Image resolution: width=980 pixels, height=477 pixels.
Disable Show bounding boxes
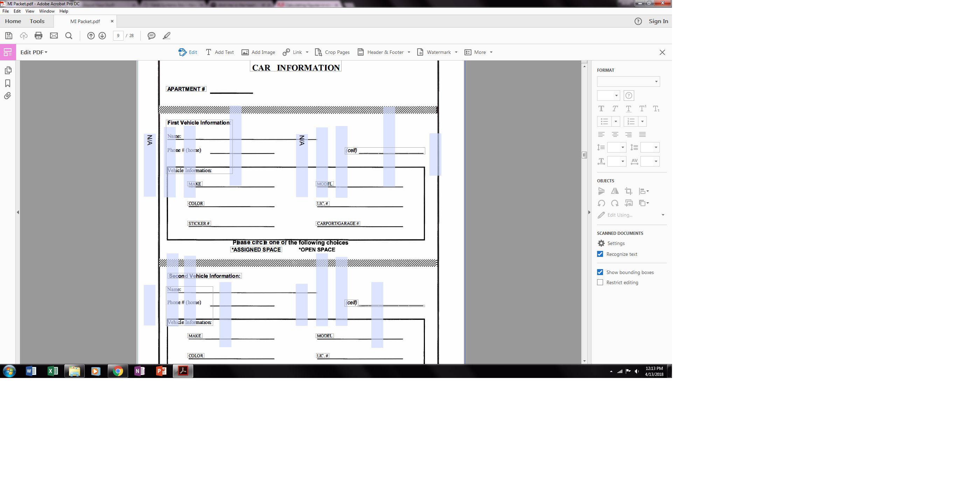(x=600, y=272)
